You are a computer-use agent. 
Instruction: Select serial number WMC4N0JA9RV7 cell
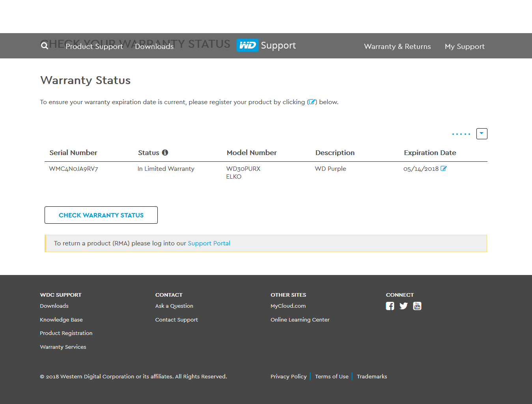coord(73,169)
